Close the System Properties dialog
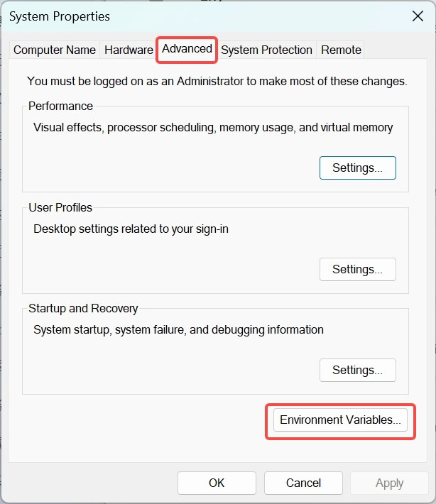436x504 pixels. [418, 16]
